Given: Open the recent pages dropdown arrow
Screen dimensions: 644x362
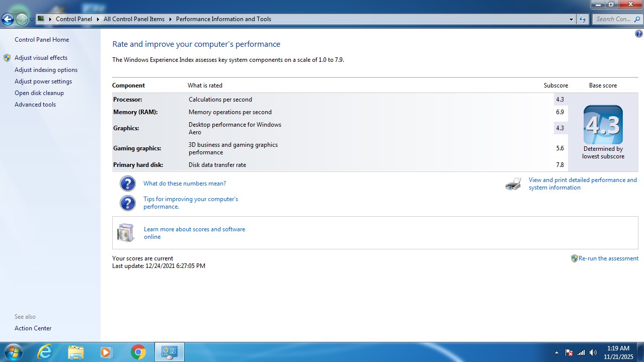Looking at the screenshot, I should click(32, 20).
